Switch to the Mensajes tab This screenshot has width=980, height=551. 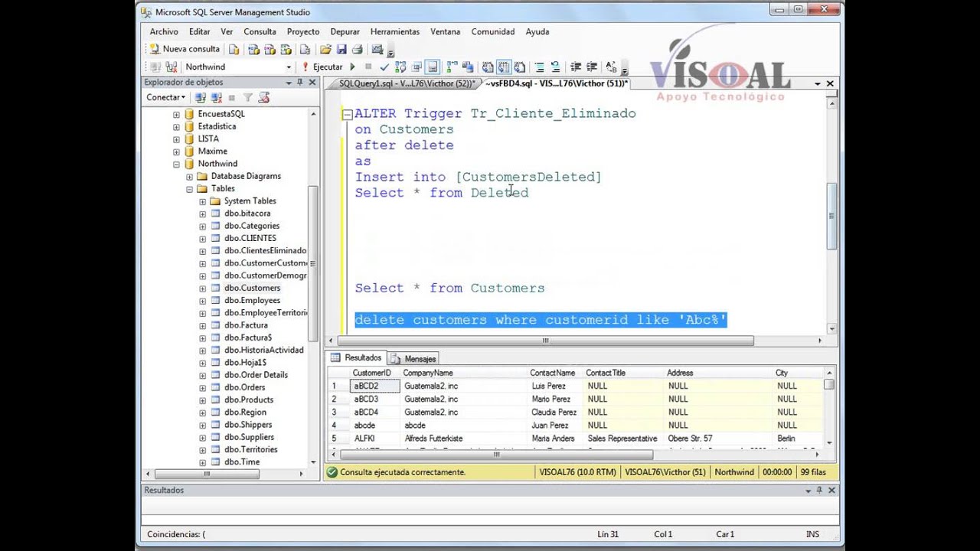413,358
